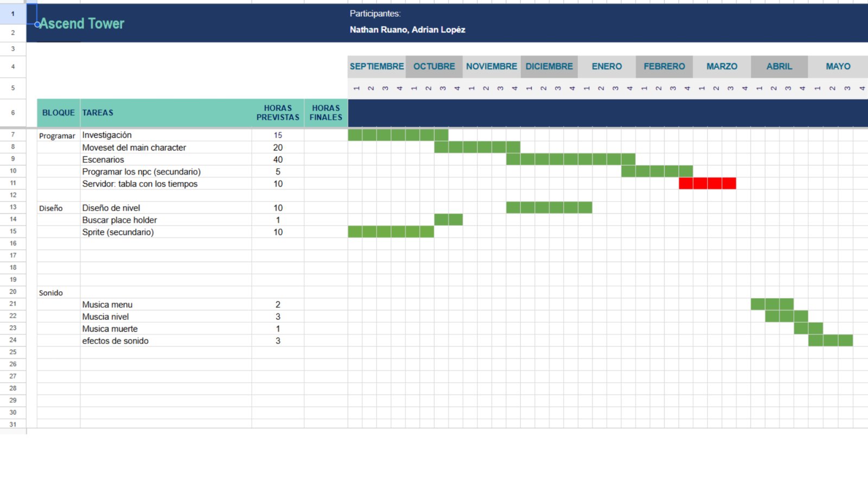This screenshot has width=868, height=488.
Task: Select the Musica muerte cell
Action: coord(166,329)
